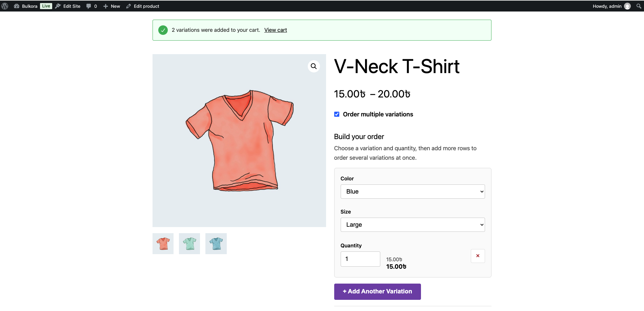Select the red shirt thumbnail
Viewport: 644px width, 311px height.
pyautogui.click(x=163, y=244)
